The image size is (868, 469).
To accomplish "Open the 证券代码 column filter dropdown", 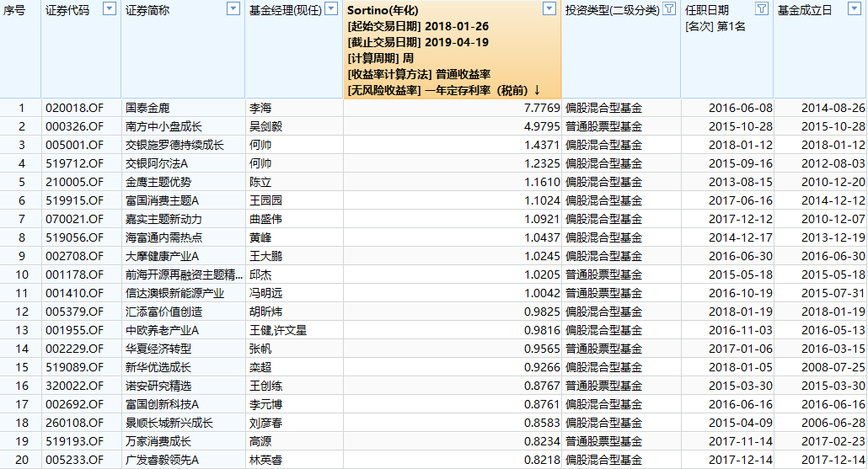I will click(110, 8).
